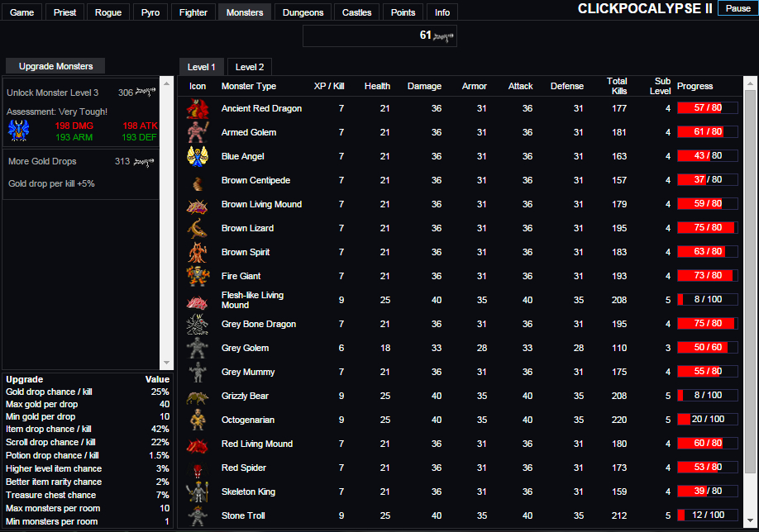Screen dimensions: 759x532
Task: Click the Blue Angel monster icon
Action: (197, 157)
